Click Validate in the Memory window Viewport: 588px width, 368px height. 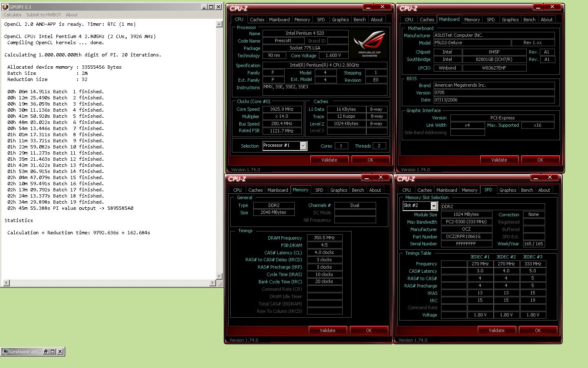[x=327, y=330]
